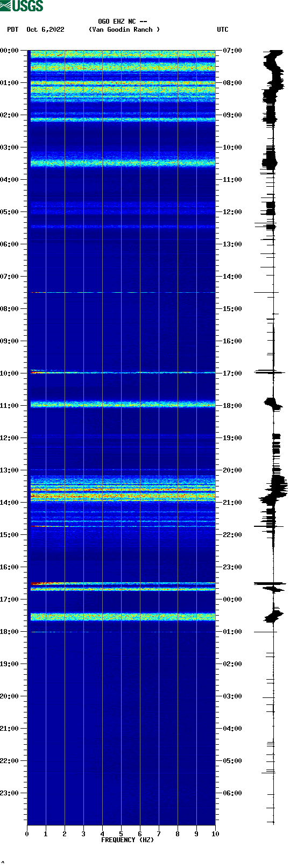Viewport: 297px width, 868px height.
Task: Click the '03:00' PDT time label
Action: 10,147
